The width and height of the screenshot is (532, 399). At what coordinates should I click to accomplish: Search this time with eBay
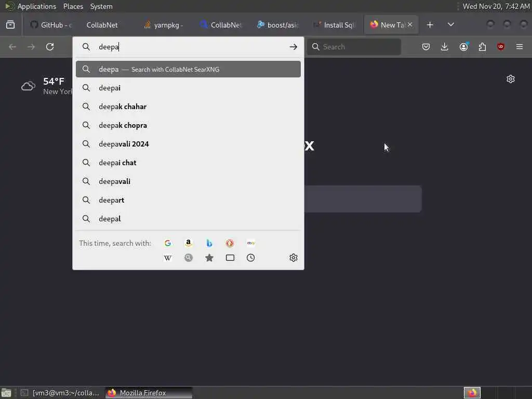click(251, 243)
